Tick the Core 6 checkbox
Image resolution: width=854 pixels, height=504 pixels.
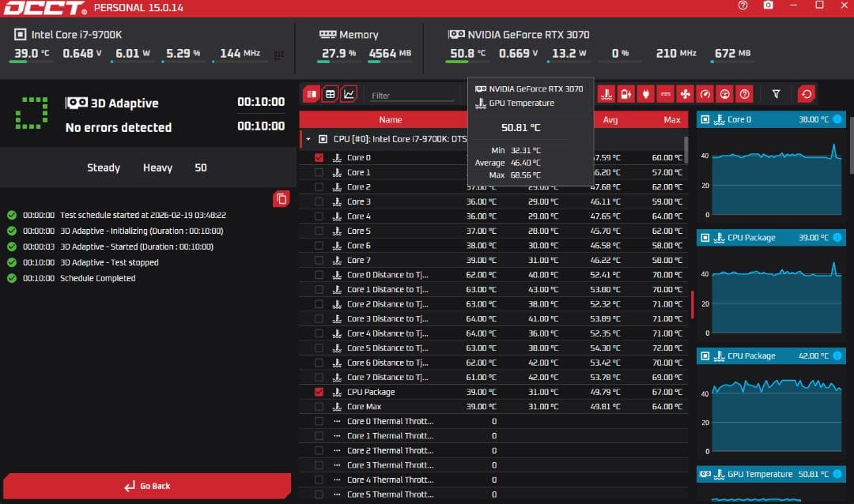click(x=319, y=246)
